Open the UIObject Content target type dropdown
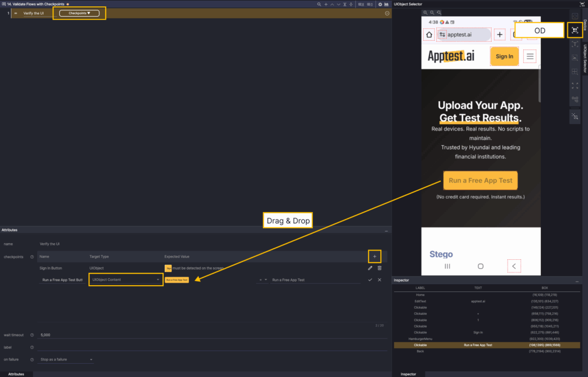The image size is (588, 377). coord(126,280)
